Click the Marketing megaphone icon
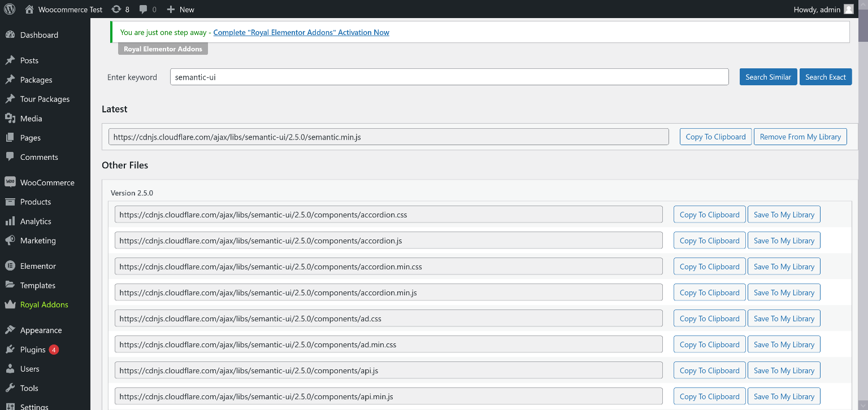This screenshot has height=410, width=868. pos(10,240)
